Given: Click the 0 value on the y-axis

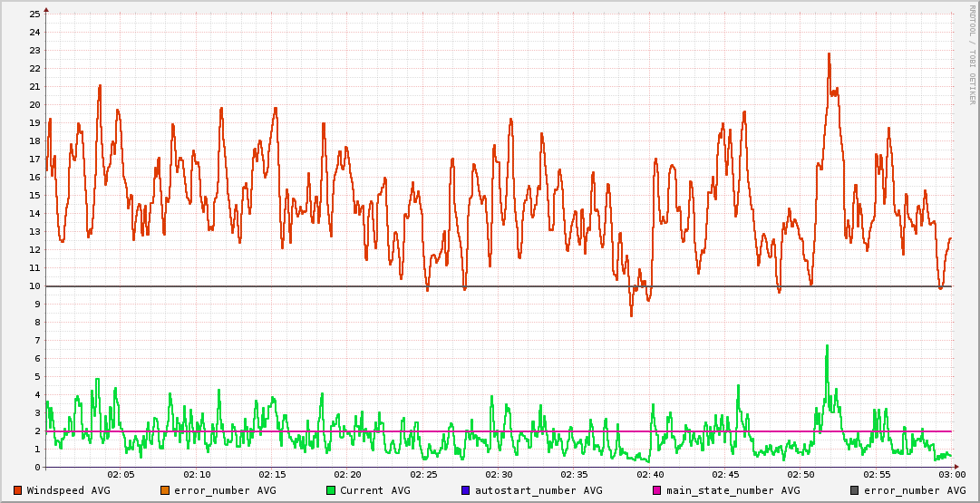Looking at the screenshot, I should [37, 468].
